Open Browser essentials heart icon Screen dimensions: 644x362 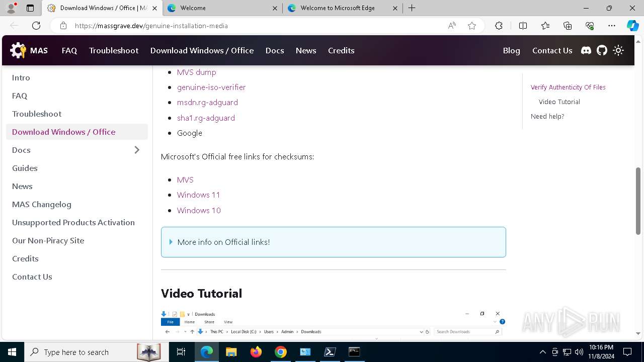pyautogui.click(x=590, y=26)
